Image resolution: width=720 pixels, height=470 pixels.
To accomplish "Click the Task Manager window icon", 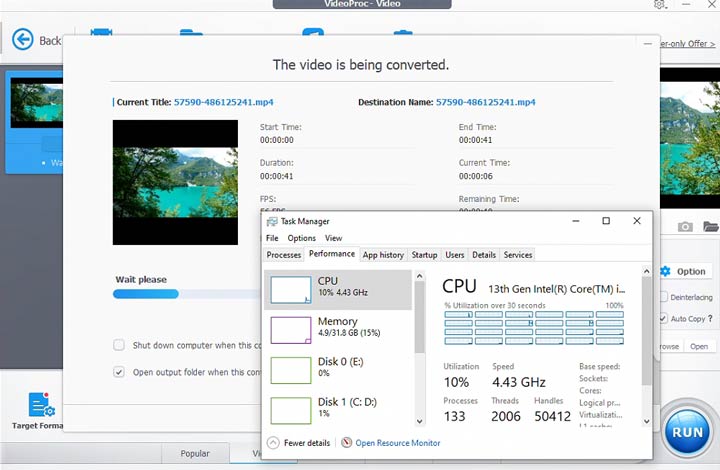I will tap(272, 221).
